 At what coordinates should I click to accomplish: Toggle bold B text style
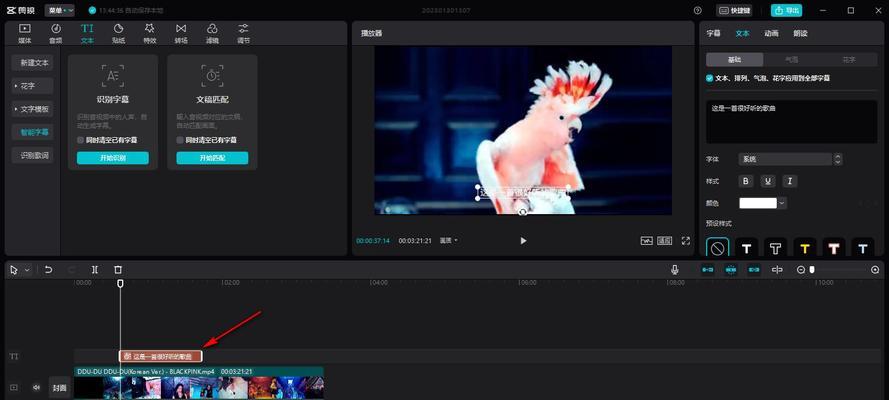click(746, 181)
